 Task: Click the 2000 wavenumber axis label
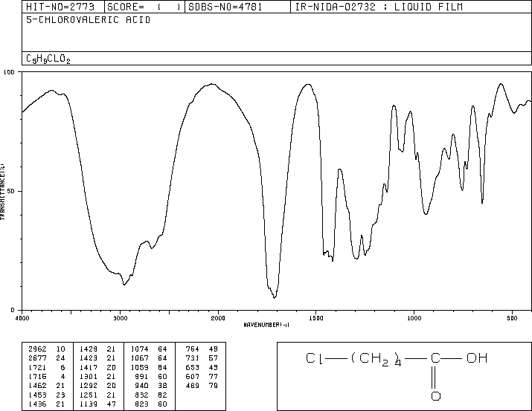point(218,318)
